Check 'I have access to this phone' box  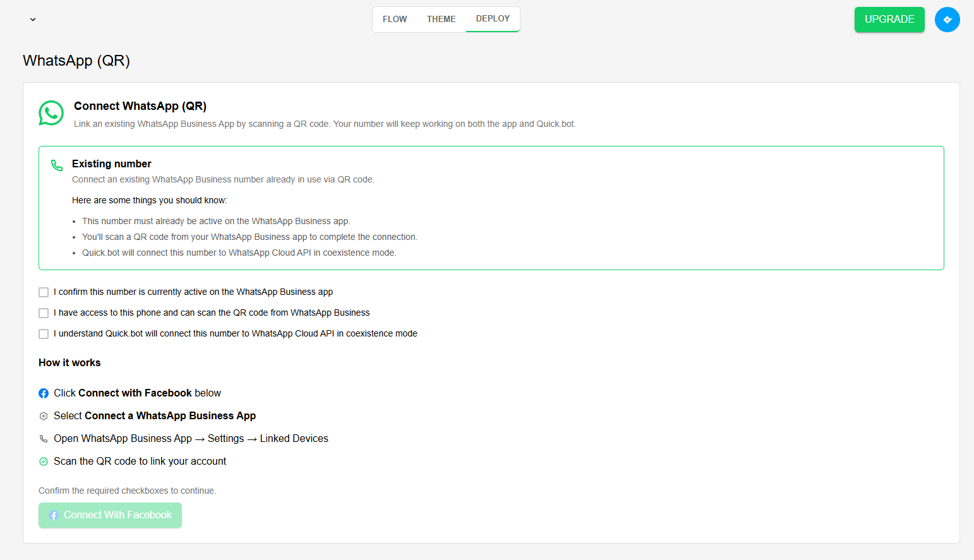tap(44, 313)
